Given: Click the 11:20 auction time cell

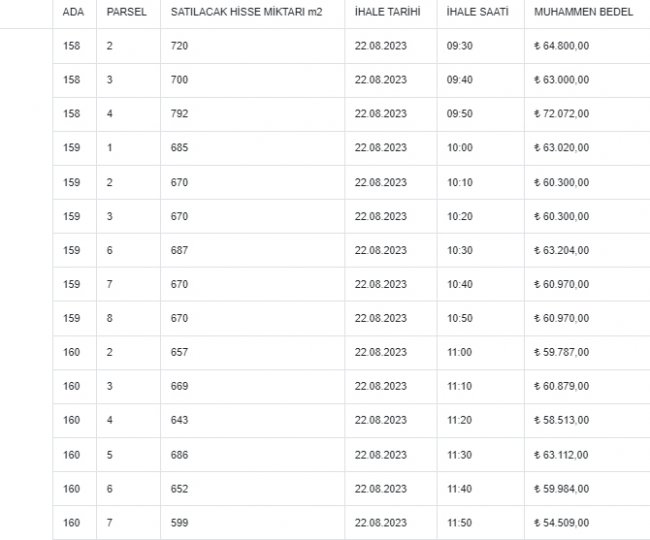Looking at the screenshot, I should tap(462, 420).
